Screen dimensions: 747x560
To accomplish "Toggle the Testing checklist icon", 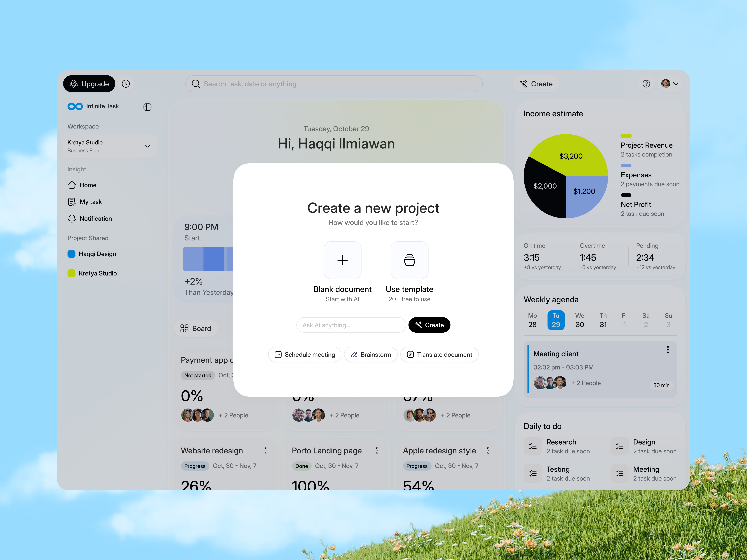I will coord(533,473).
